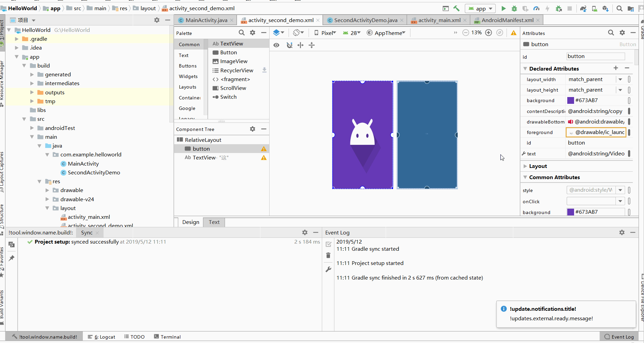Select Buttons category in Palette

tap(188, 66)
